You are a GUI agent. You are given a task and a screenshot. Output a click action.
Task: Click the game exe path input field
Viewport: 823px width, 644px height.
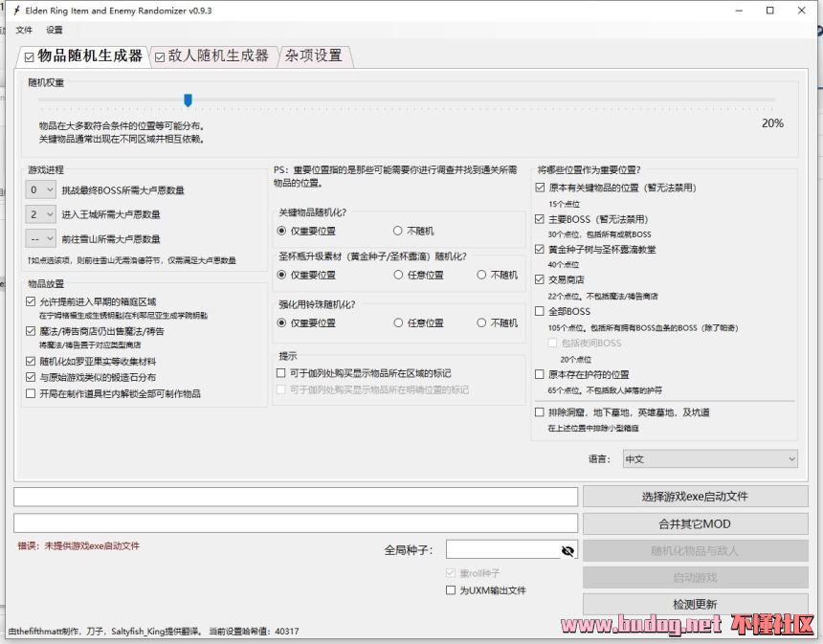pos(296,497)
